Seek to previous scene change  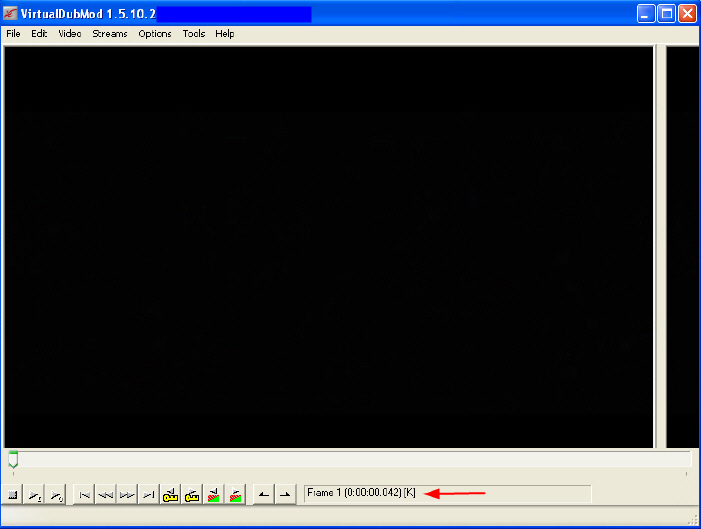tap(214, 495)
